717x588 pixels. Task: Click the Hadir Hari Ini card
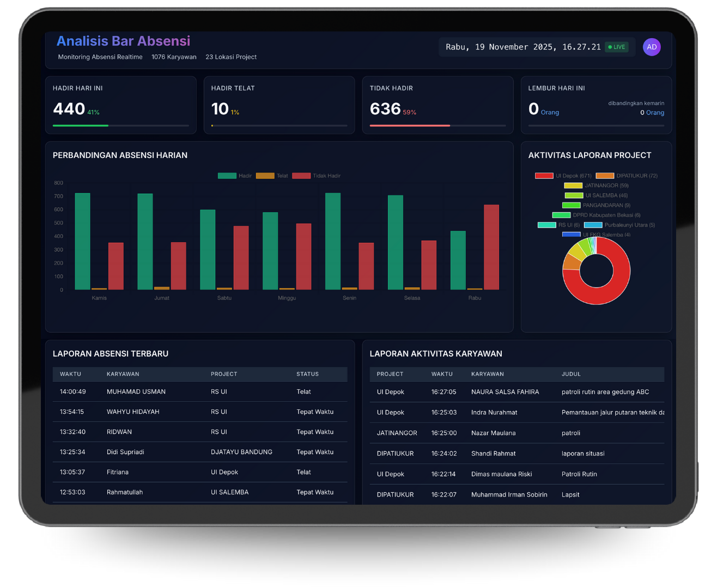(120, 105)
